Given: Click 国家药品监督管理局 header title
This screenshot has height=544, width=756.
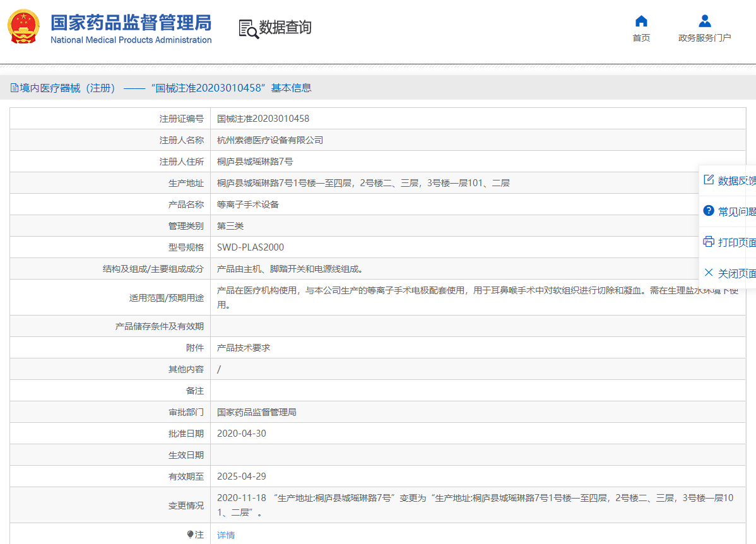Looking at the screenshot, I should tap(131, 23).
